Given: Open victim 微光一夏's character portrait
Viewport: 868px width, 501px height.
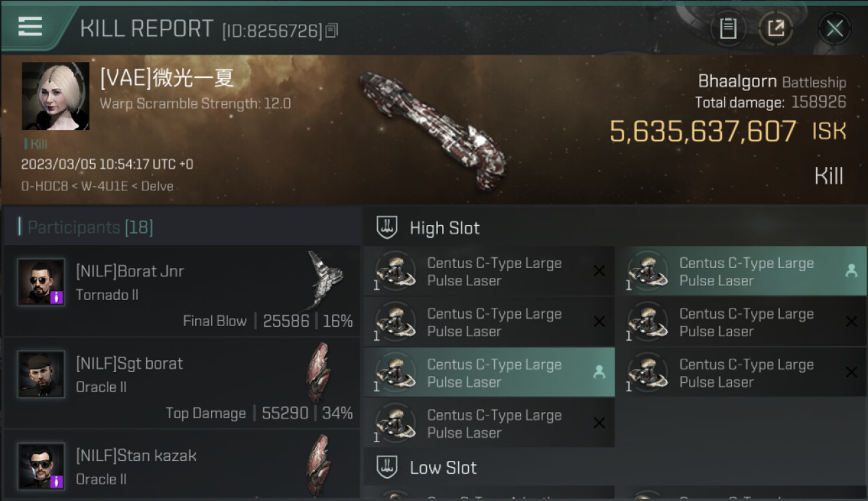Looking at the screenshot, I should coord(55,96).
